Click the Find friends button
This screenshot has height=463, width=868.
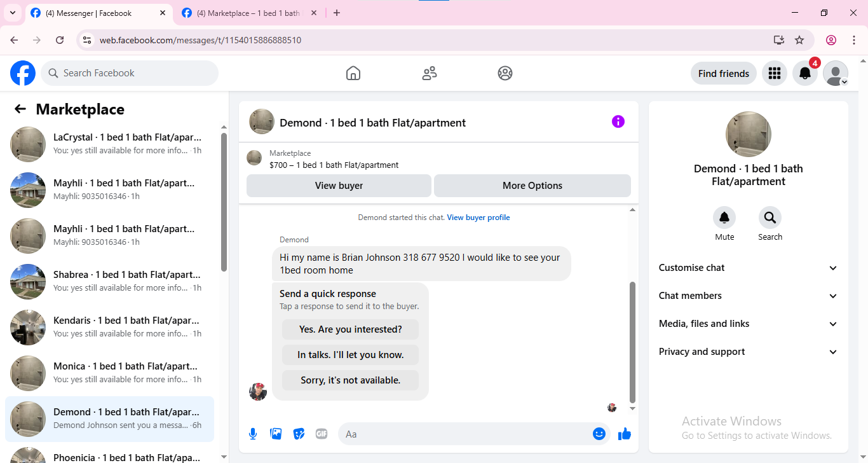724,73
